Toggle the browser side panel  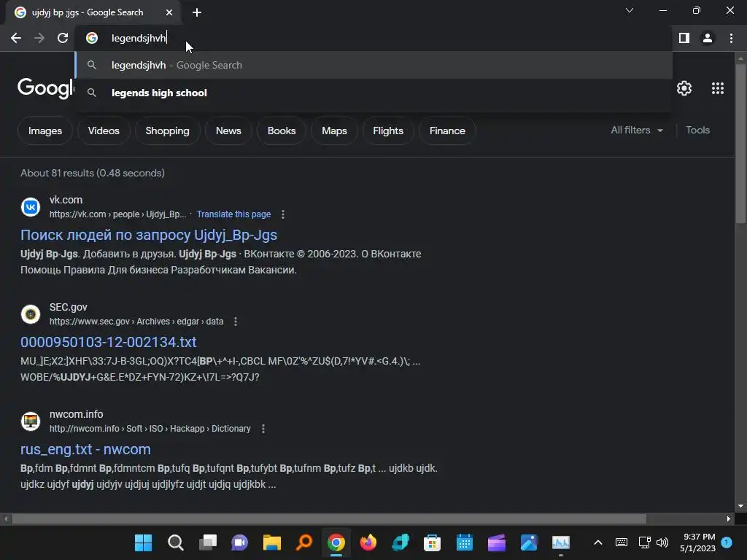684,38
